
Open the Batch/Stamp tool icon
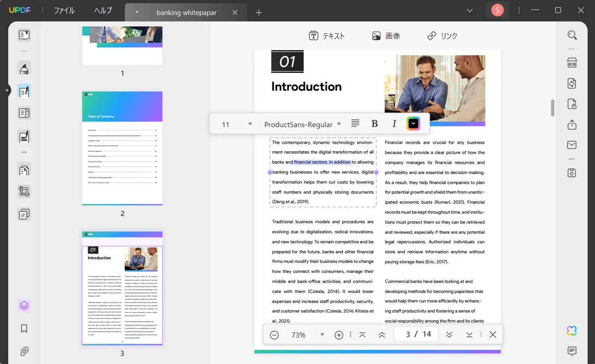tap(24, 214)
